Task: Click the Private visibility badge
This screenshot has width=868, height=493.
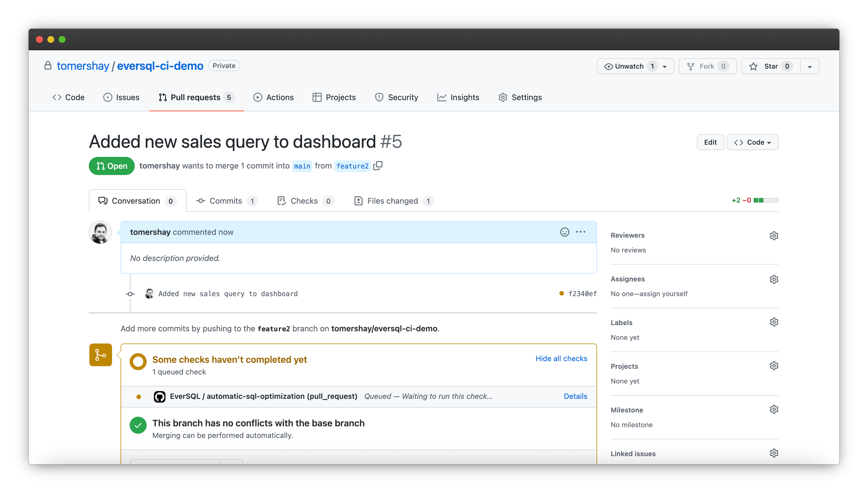Action: pos(224,66)
